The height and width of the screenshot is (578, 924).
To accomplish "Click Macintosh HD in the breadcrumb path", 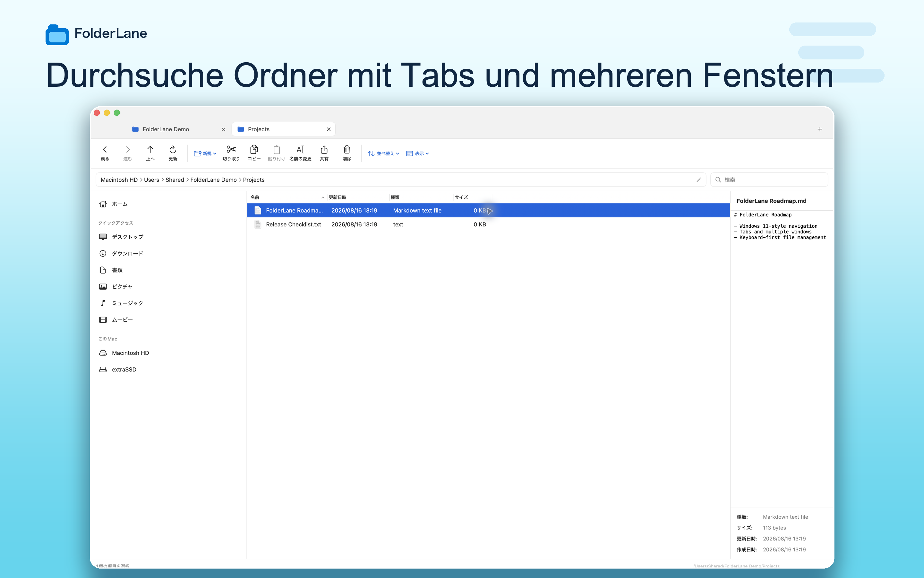I will (119, 180).
